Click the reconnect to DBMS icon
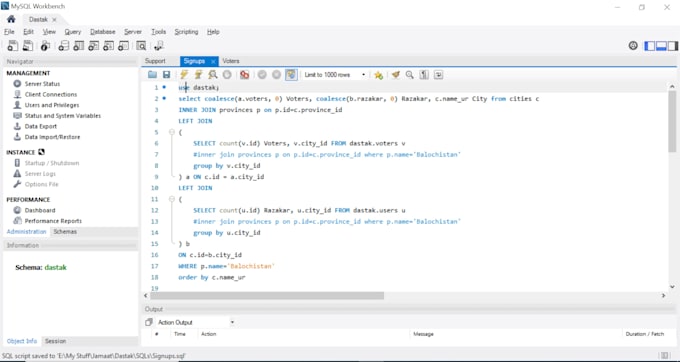 158,46
